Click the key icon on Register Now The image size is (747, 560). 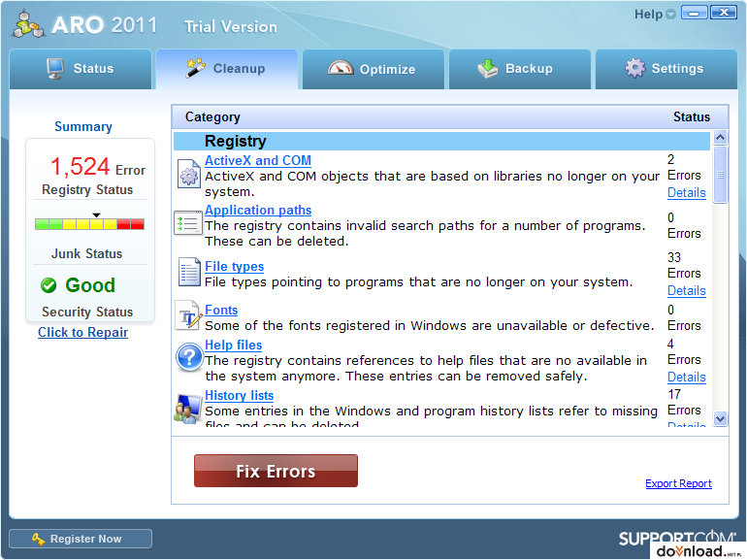tap(39, 539)
